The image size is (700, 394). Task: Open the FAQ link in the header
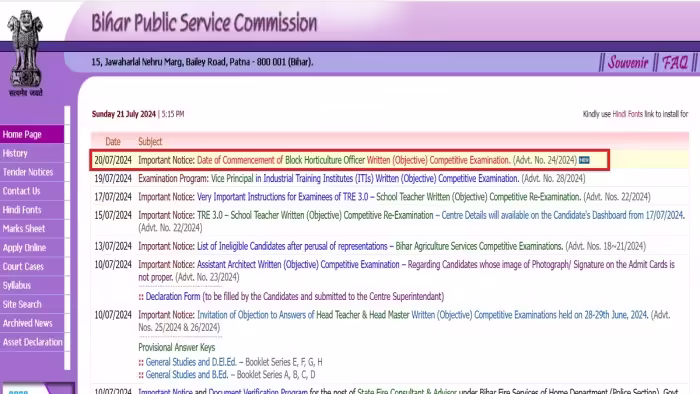tap(675, 62)
